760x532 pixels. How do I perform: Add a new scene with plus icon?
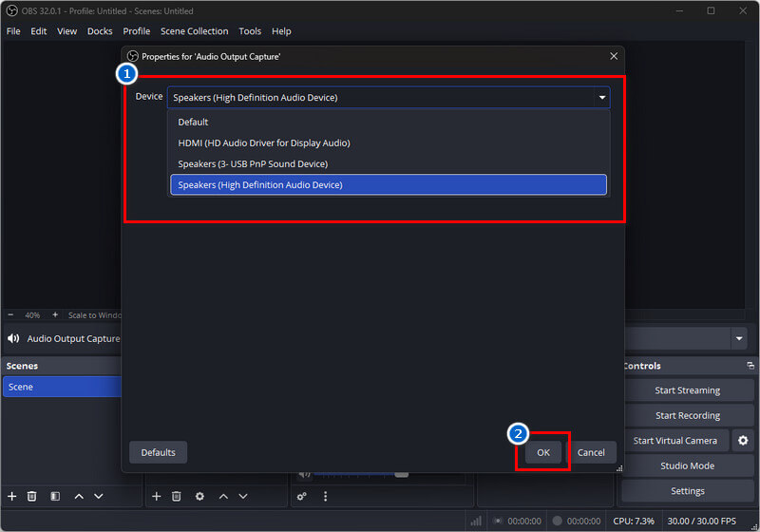[12, 496]
